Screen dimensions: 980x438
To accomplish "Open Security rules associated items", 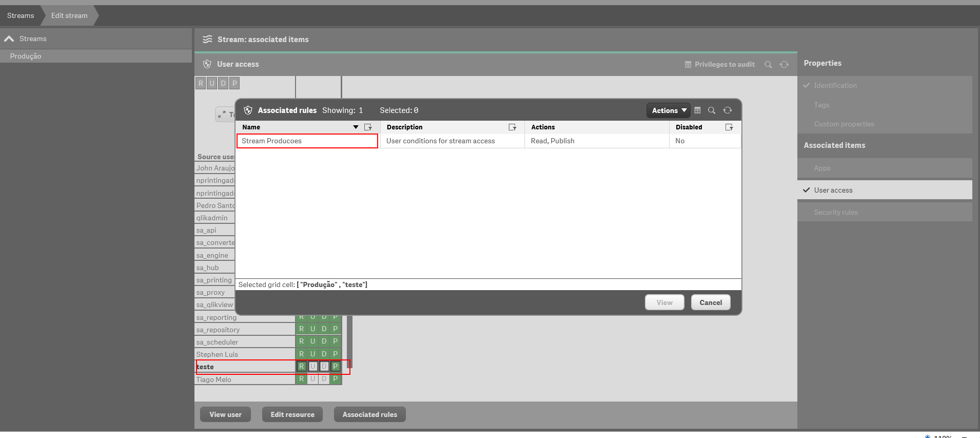I will 885,212.
